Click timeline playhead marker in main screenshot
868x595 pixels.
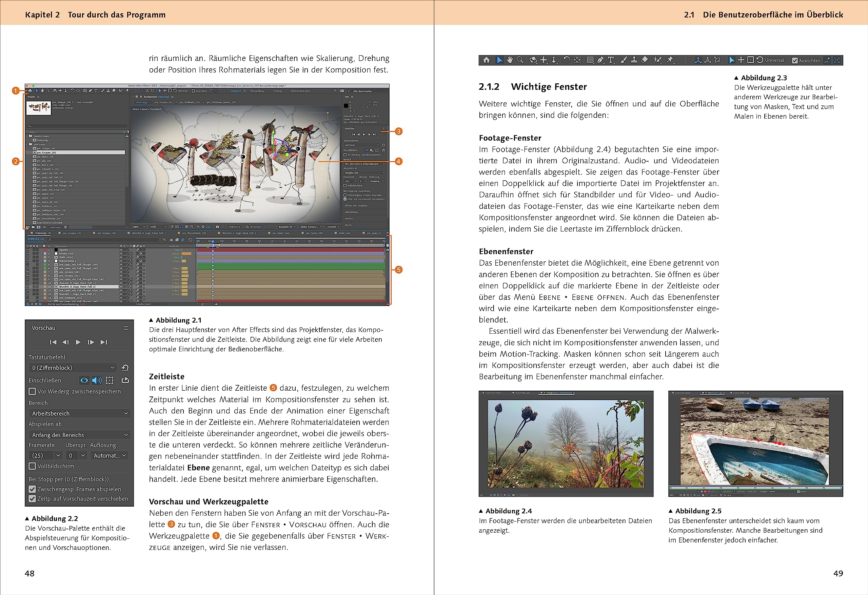tap(213, 242)
